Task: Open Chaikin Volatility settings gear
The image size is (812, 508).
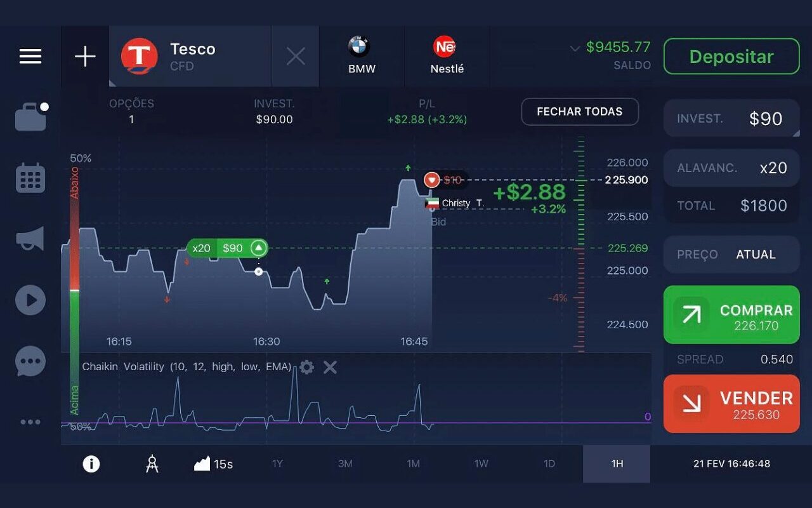Action: [306, 367]
